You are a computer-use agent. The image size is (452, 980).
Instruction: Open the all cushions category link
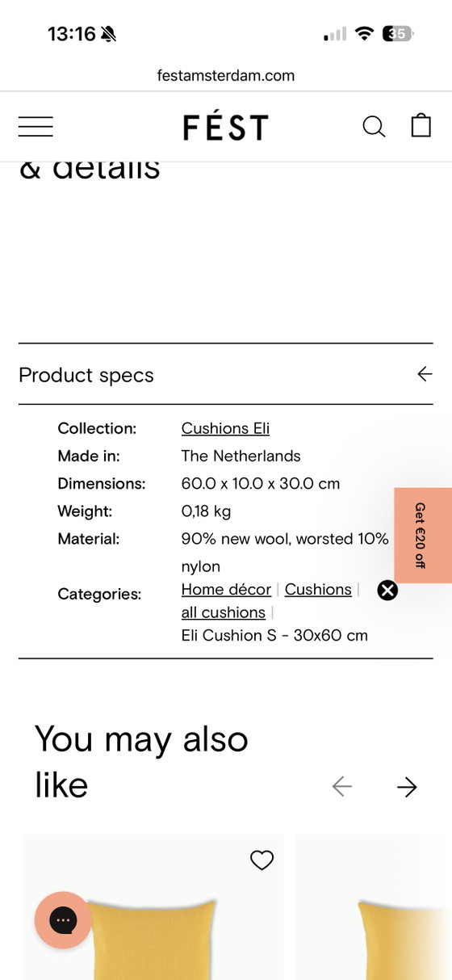pyautogui.click(x=223, y=612)
